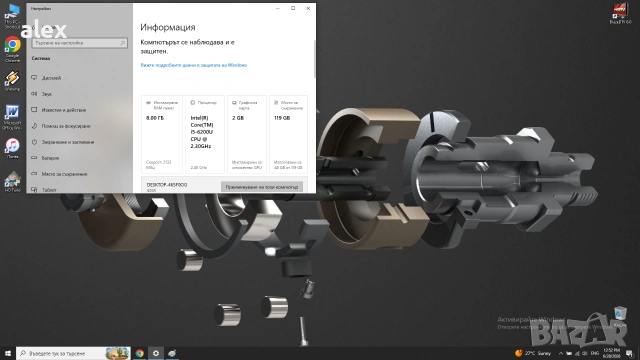The height and width of the screenshot is (360, 640).
Task: Click the power icon for Захранване и заспиване
Action: 34,142
